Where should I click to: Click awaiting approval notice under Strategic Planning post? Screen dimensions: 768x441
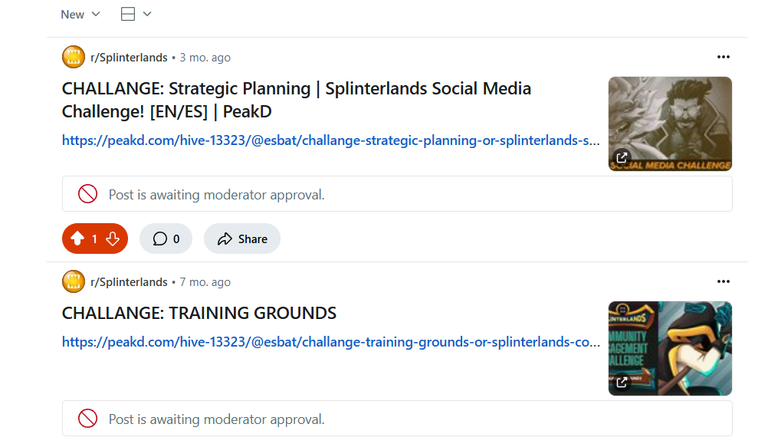[x=397, y=194]
